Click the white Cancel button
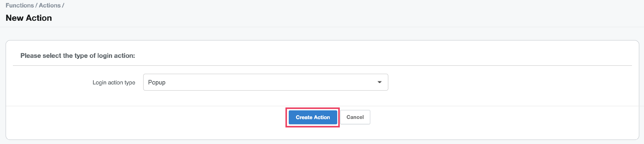The width and height of the screenshot is (644, 144). point(355,117)
